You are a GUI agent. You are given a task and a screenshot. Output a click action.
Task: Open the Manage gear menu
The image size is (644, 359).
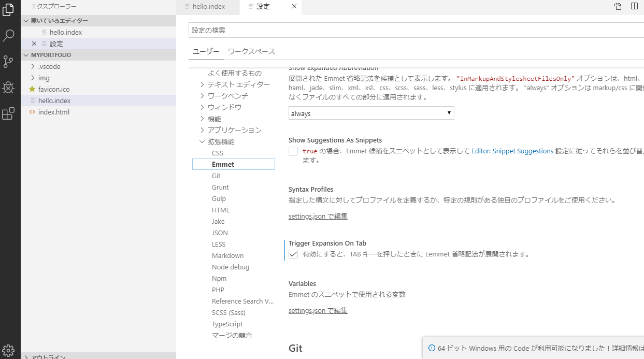(x=8, y=350)
